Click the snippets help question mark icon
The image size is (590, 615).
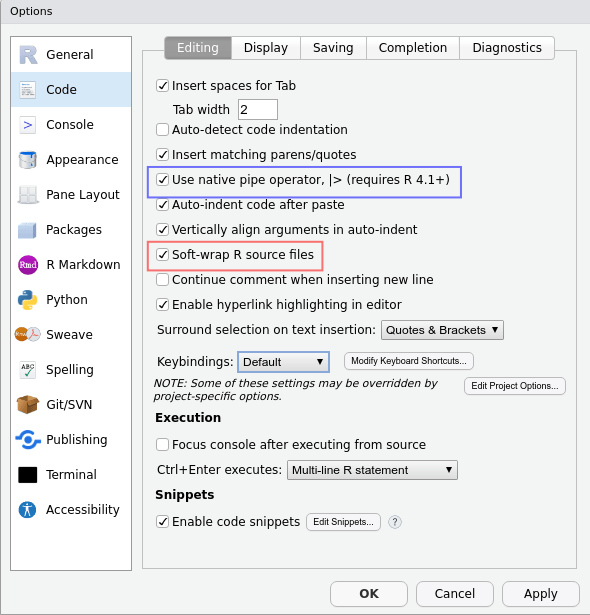[x=395, y=522]
